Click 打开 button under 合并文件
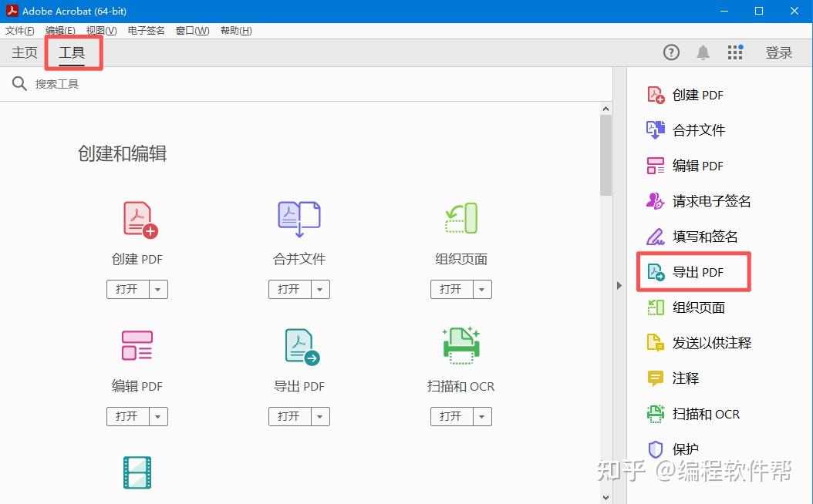The height and width of the screenshot is (504, 813). (x=289, y=290)
